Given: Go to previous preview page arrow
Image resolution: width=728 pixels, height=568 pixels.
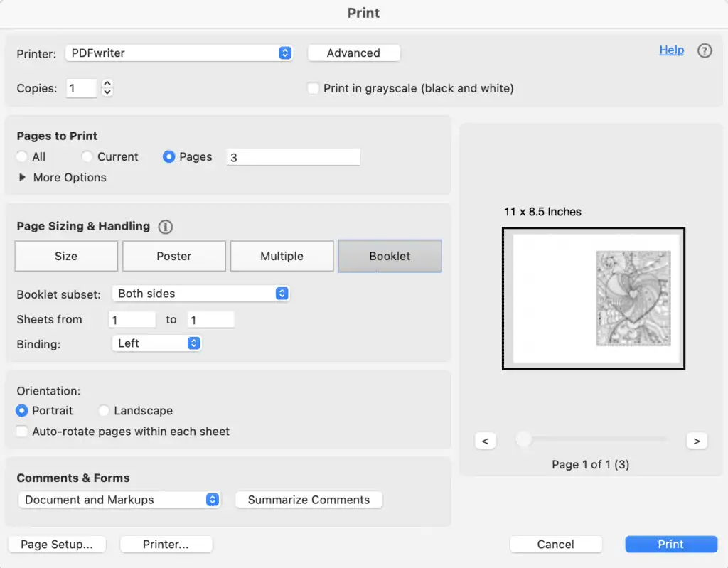Looking at the screenshot, I should 485,441.
